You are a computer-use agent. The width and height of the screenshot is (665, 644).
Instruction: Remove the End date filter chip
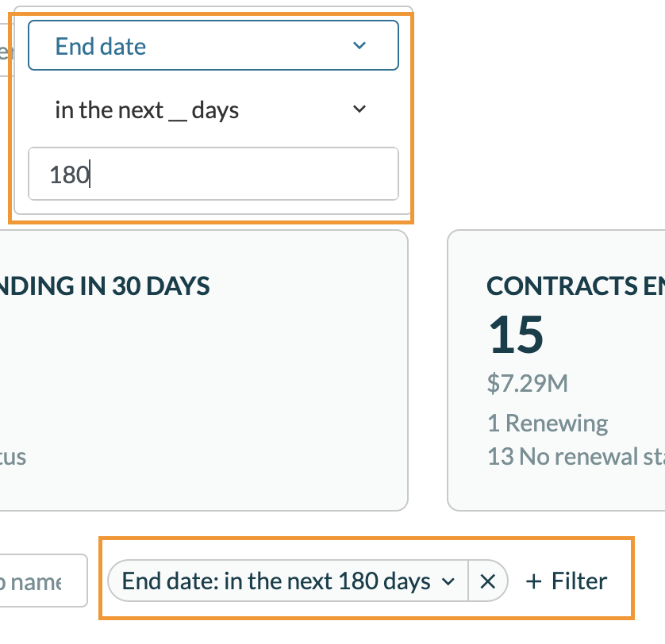[x=487, y=581]
